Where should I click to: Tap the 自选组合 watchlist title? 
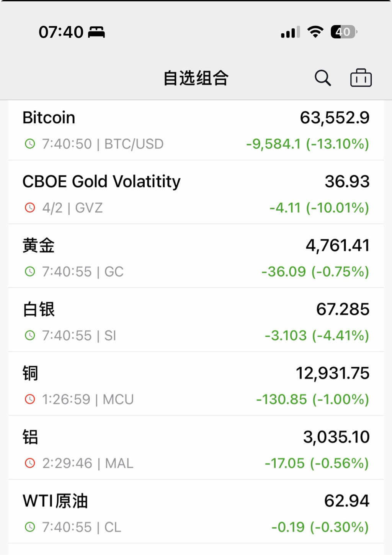196,78
